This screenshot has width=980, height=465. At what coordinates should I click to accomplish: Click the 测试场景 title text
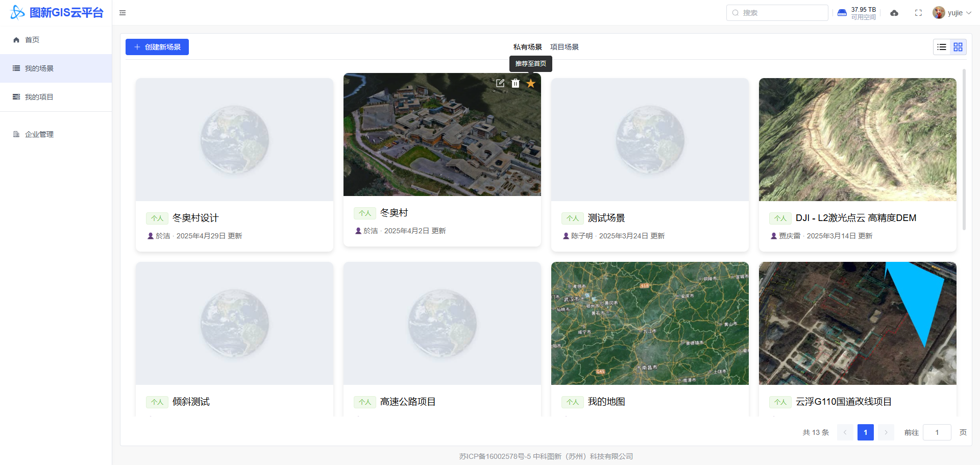[606, 218]
